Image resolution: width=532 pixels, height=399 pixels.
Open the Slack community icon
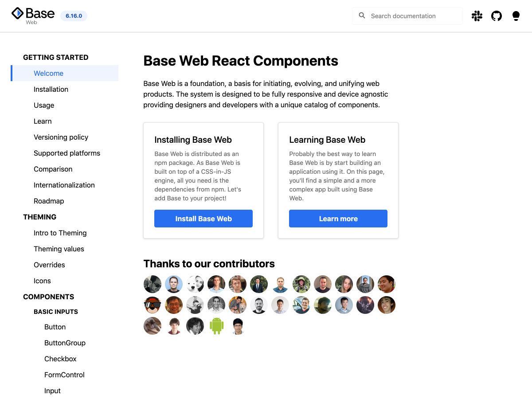(477, 16)
